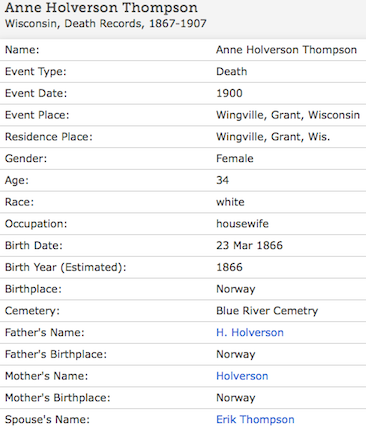This screenshot has height=428, width=366.
Task: Click the Race value white
Action: [230, 202]
